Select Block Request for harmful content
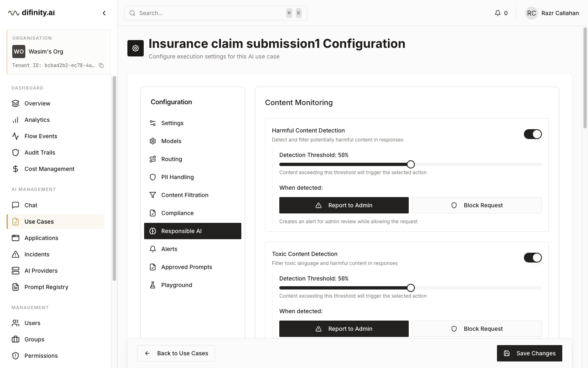 coord(477,205)
